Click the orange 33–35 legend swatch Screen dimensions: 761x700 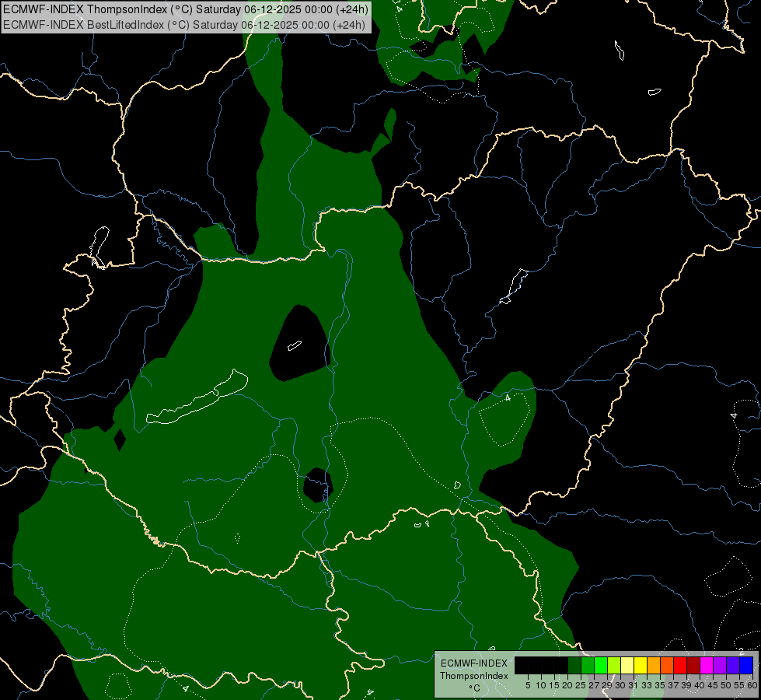654,666
